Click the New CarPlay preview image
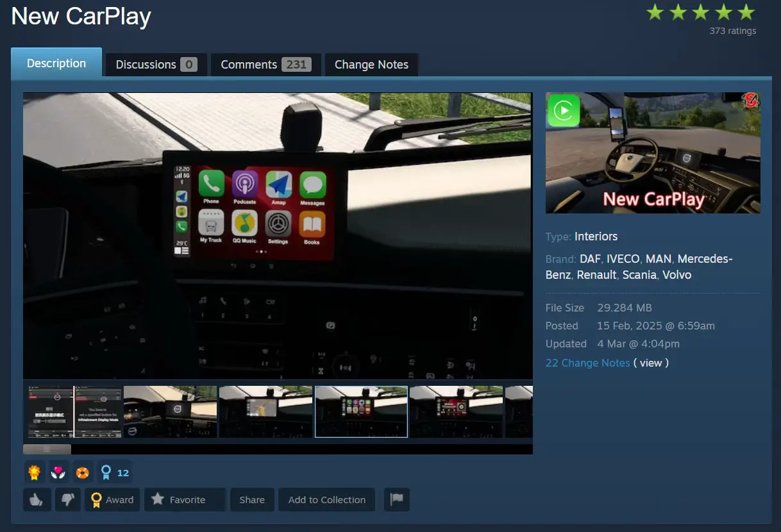The width and height of the screenshot is (781, 532). (653, 153)
